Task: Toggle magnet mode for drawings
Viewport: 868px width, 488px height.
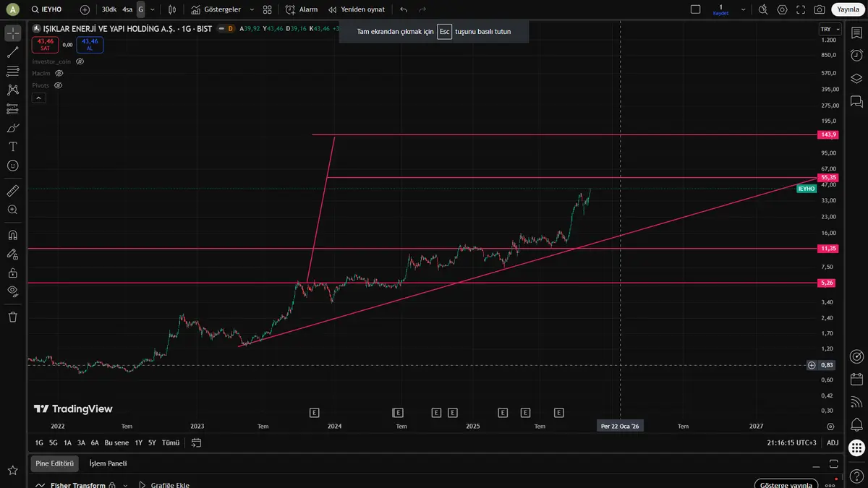Action: [12, 235]
